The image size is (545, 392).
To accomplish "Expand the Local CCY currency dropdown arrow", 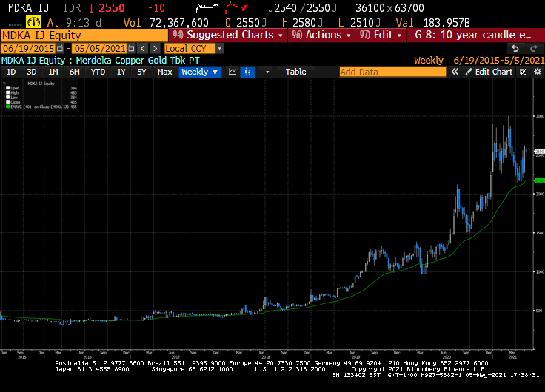I will [x=219, y=48].
